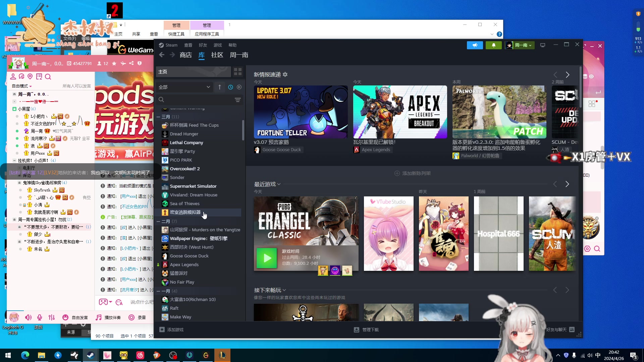Toggle speaker mute in voice chat window
Viewport: 644px width, 362px height.
pos(28,317)
